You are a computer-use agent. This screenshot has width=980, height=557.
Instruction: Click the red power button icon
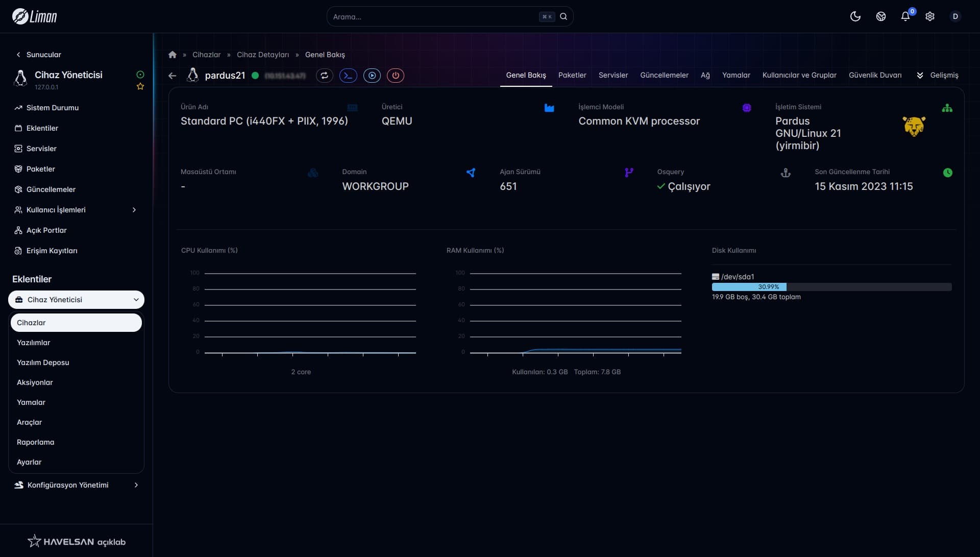[396, 76]
